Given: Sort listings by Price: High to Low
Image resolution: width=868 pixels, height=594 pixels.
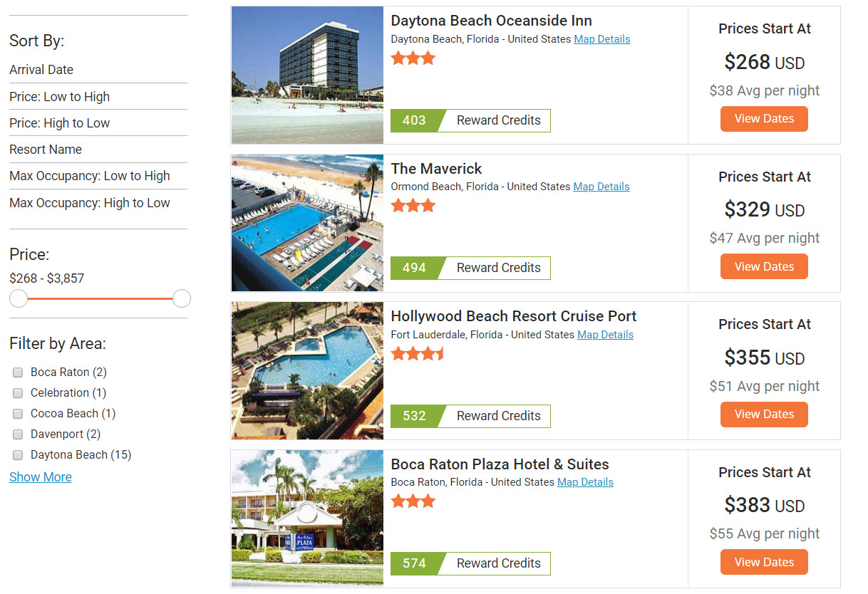Looking at the screenshot, I should click(60, 123).
